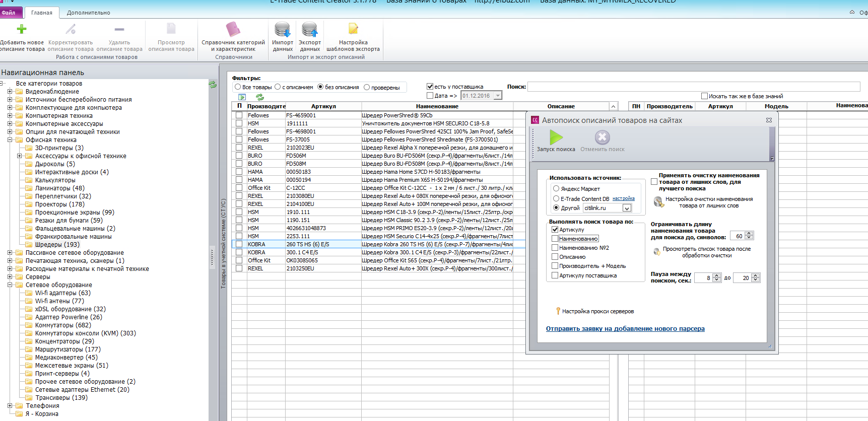Click collapse arrow beside Описание column header
Image resolution: width=868 pixels, height=421 pixels.
(x=613, y=106)
